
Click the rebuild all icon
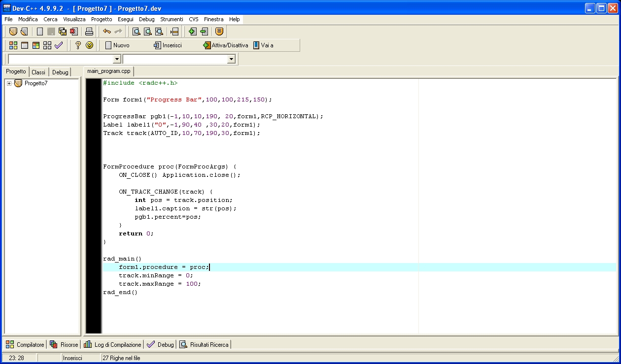pos(47,45)
